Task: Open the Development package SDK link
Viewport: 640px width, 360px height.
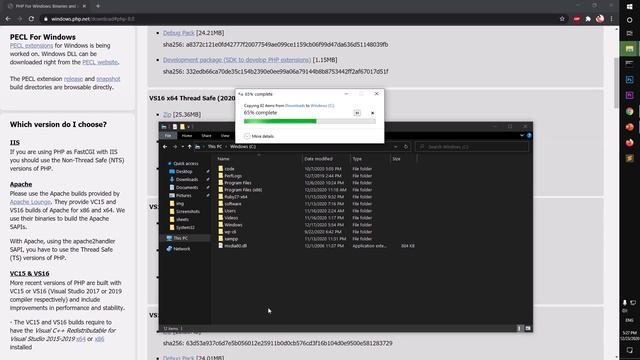Action: 237,60
